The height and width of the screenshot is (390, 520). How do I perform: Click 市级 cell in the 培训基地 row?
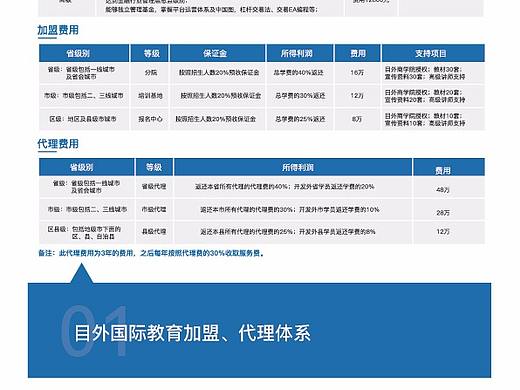[84, 96]
